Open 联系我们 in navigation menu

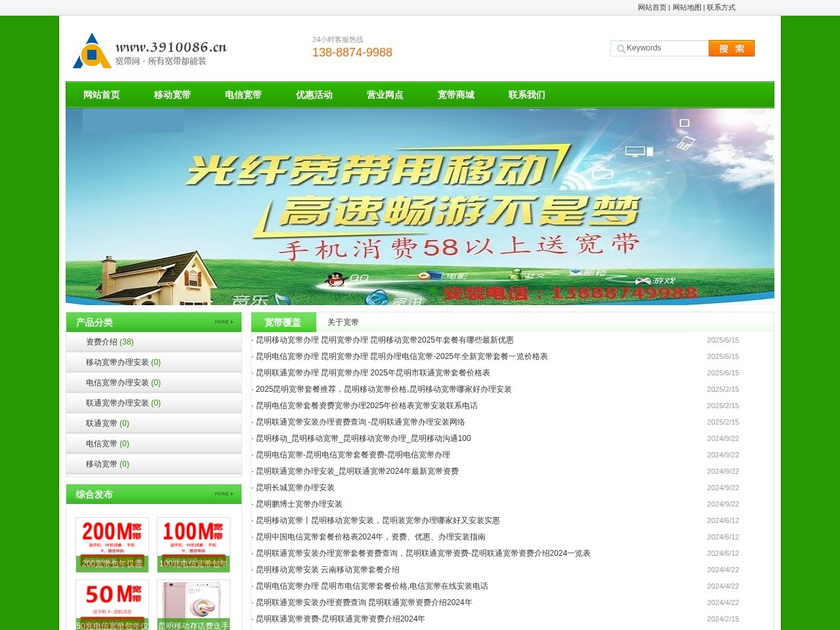coord(526,95)
